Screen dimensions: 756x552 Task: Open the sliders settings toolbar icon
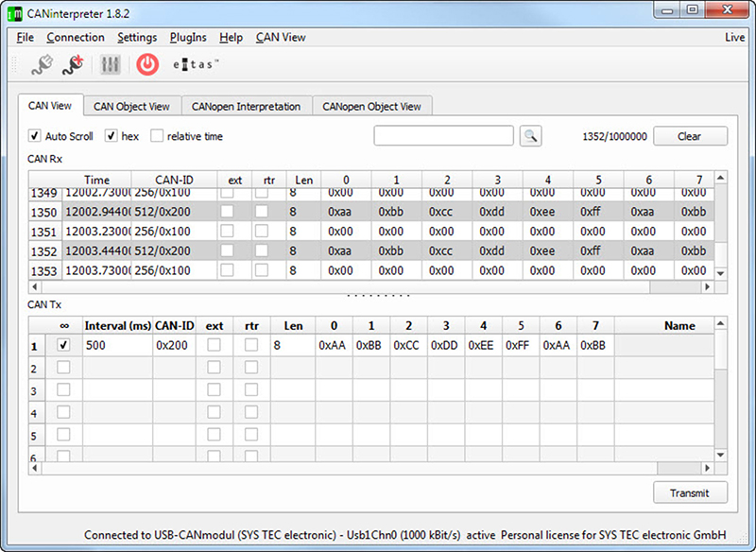(x=111, y=64)
